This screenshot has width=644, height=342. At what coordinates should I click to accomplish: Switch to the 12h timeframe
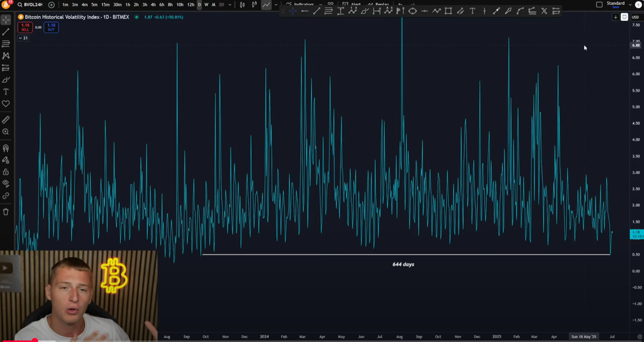(190, 5)
